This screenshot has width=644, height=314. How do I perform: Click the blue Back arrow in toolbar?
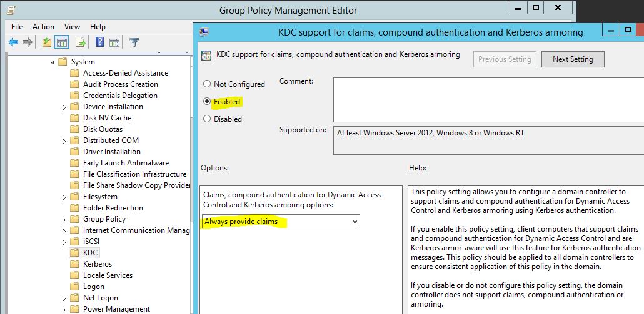(13, 42)
